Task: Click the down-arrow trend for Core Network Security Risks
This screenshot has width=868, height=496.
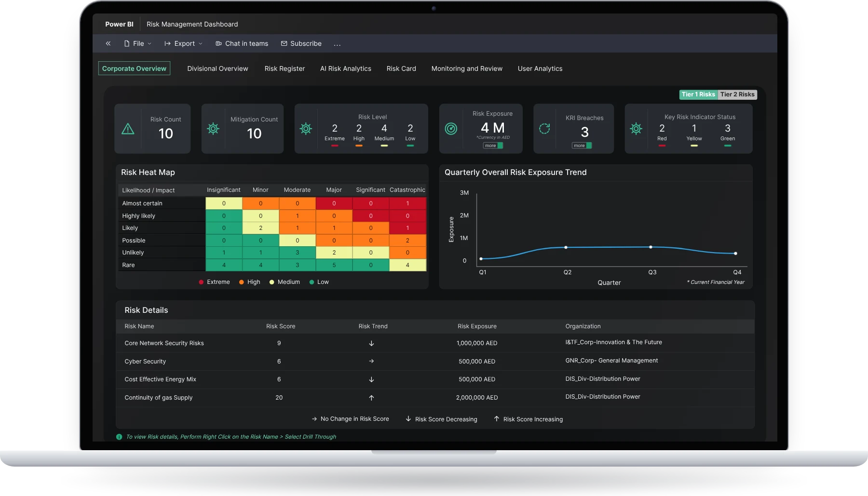Action: [371, 343]
